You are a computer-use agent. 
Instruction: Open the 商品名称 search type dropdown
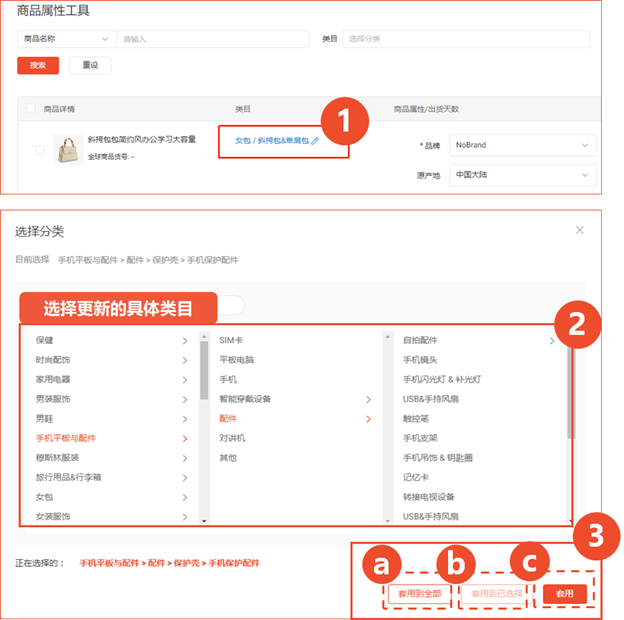pos(66,39)
